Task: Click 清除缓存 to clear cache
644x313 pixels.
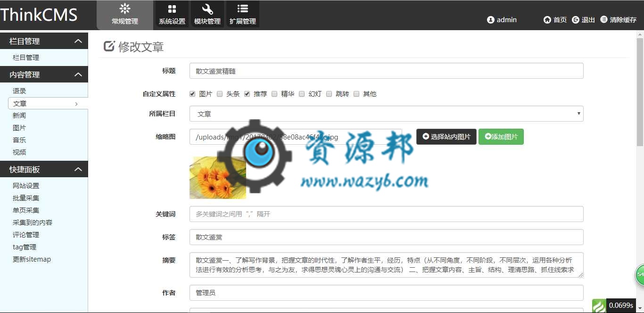Action: tap(618, 20)
